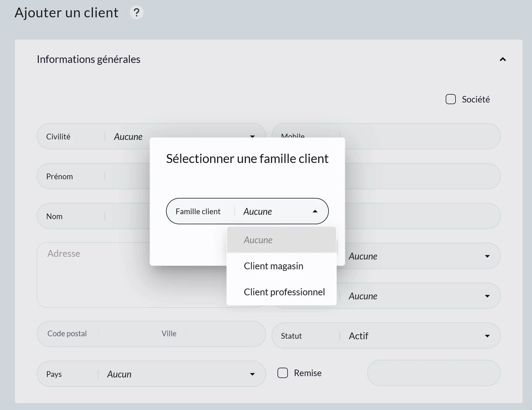
Task: Open the help for Ajouter un client
Action: (137, 12)
